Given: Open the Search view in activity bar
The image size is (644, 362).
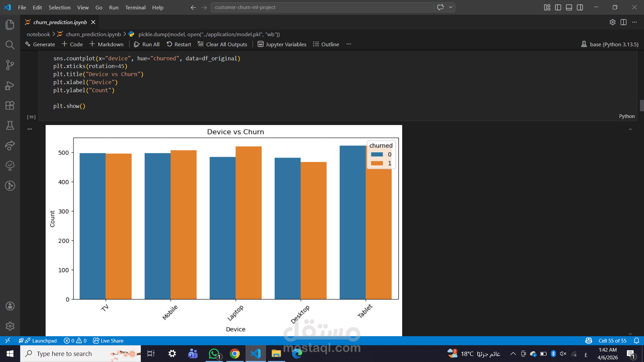Looking at the screenshot, I should pos(10,45).
